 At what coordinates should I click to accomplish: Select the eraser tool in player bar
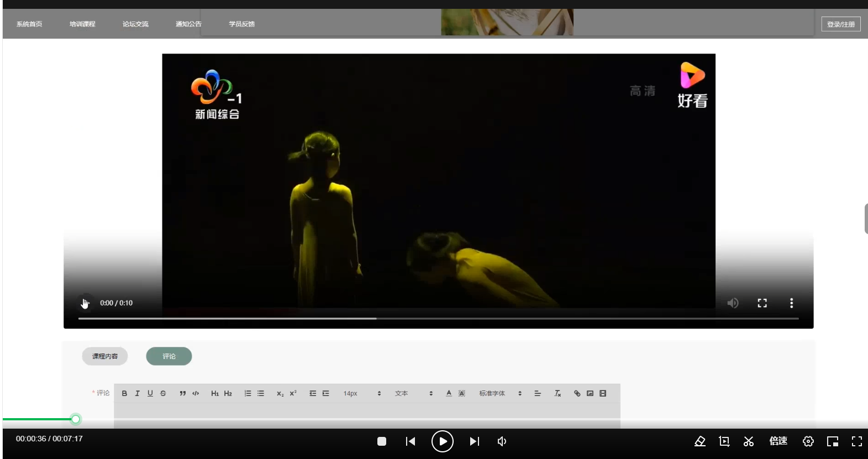pos(700,441)
